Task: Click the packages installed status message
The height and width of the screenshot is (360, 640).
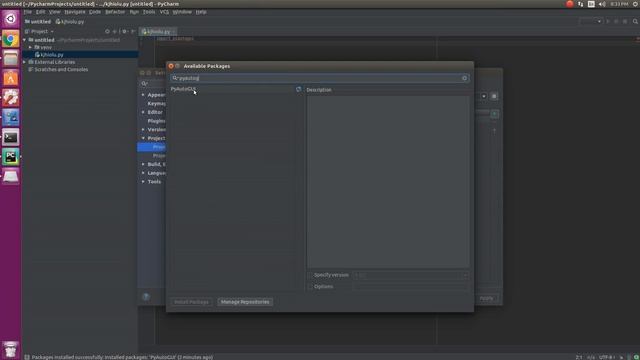Action: [122, 357]
